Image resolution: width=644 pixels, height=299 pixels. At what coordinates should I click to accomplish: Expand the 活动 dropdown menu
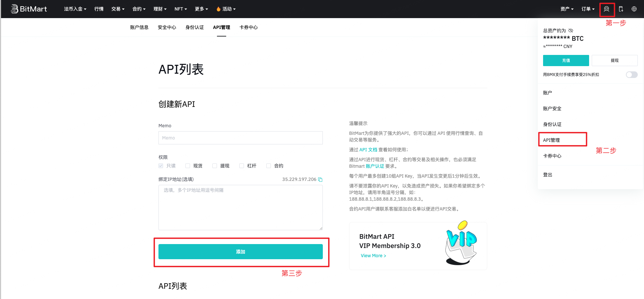pos(226,9)
